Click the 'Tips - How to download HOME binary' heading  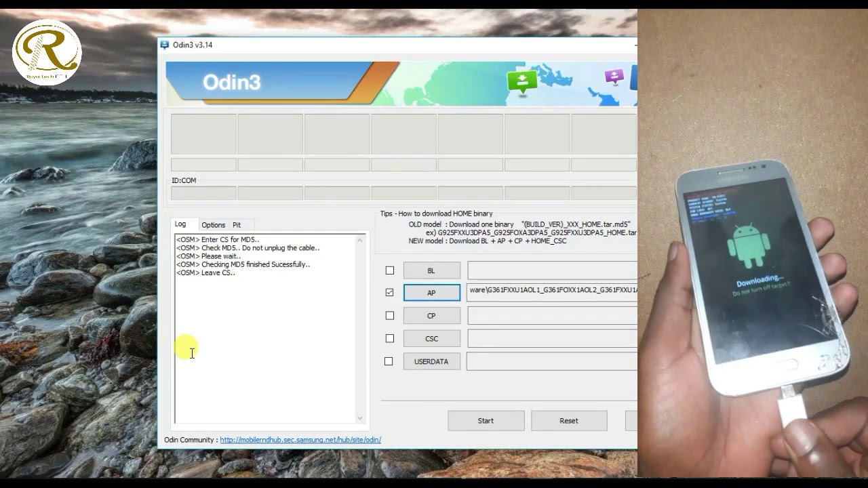point(436,213)
